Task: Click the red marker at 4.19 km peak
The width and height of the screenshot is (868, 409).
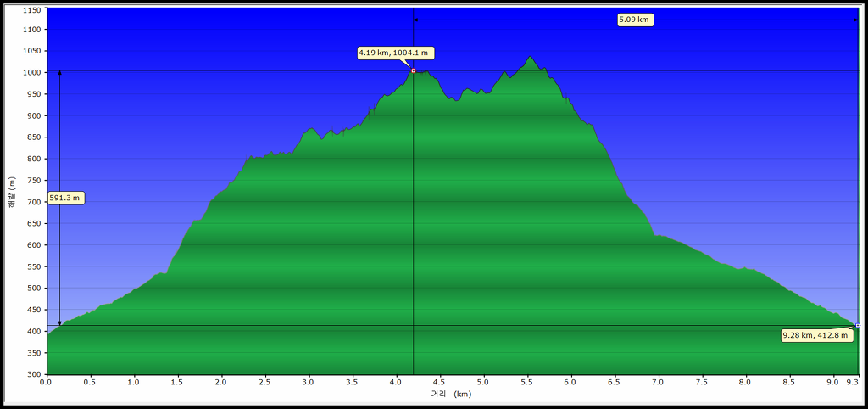Action: (414, 70)
